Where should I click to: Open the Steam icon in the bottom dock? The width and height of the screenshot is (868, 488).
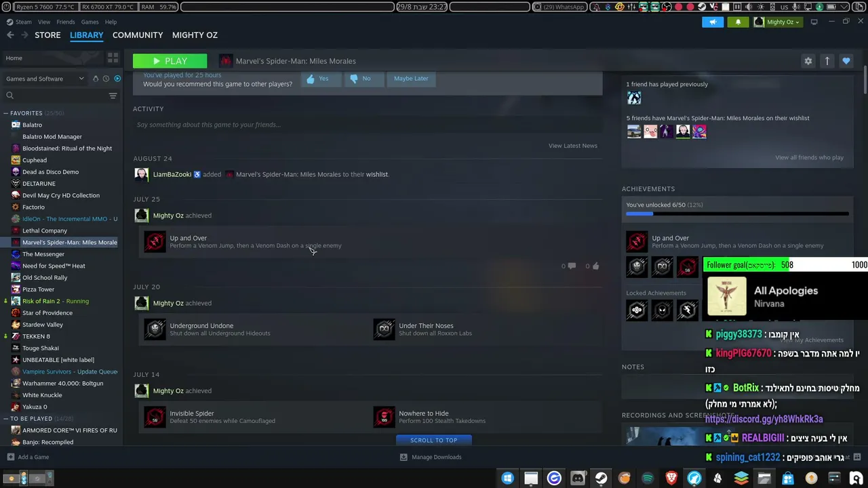click(x=601, y=479)
